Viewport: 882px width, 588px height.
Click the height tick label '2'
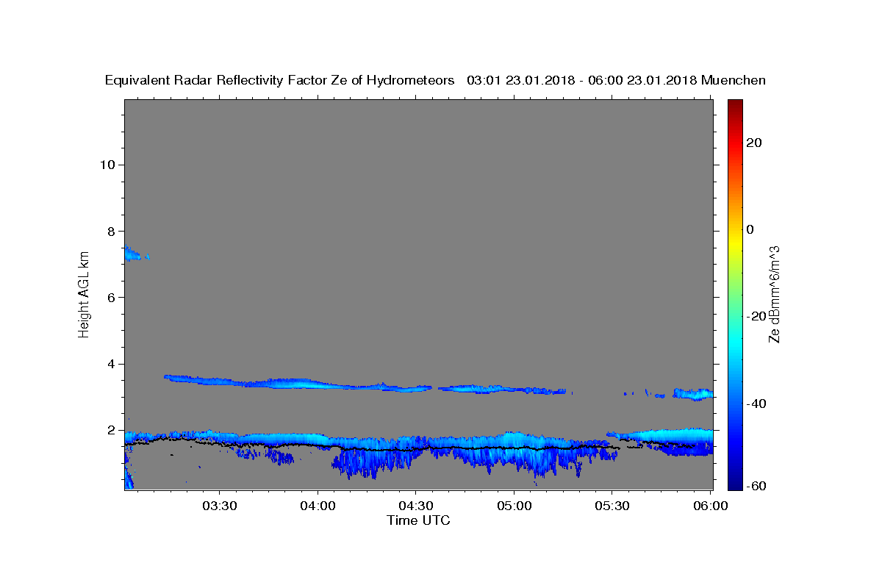click(x=112, y=430)
